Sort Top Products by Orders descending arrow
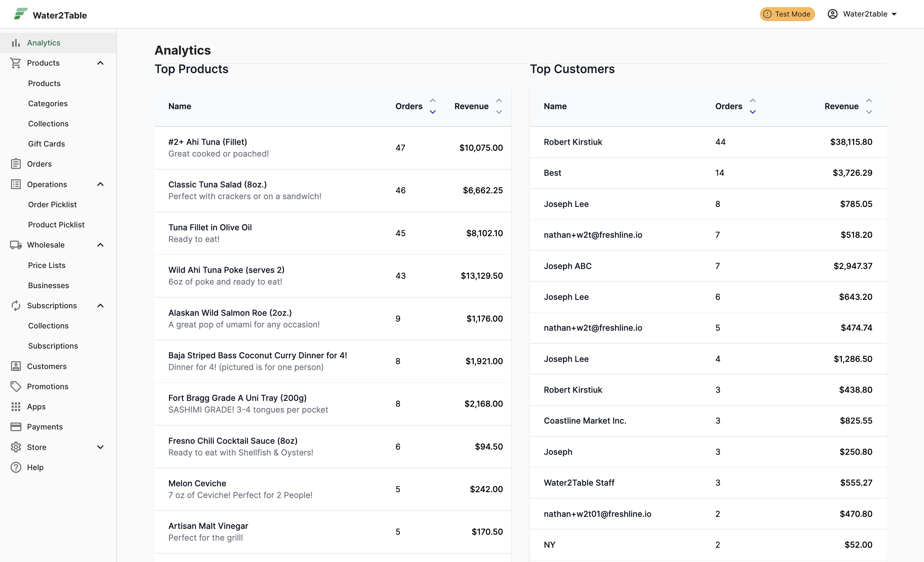The width and height of the screenshot is (924, 562). tap(432, 112)
